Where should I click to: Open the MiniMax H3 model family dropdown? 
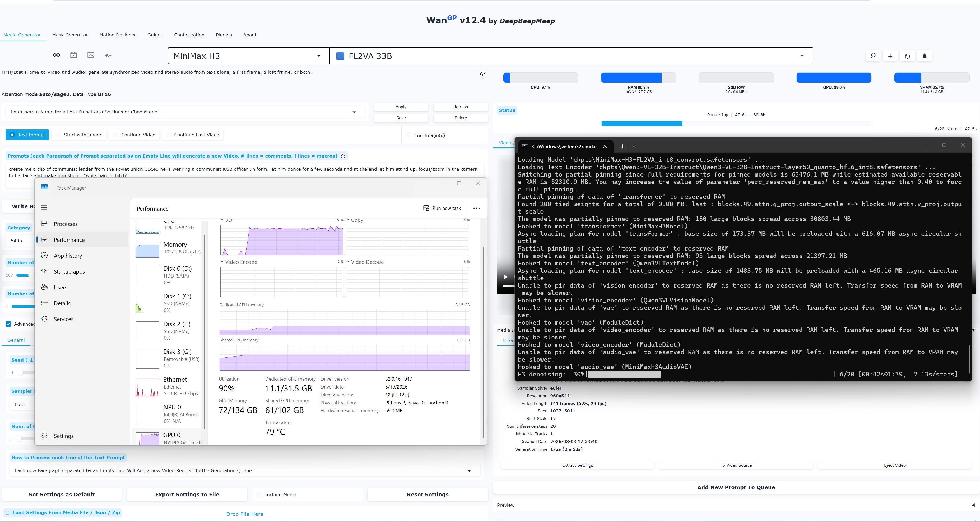click(x=248, y=56)
